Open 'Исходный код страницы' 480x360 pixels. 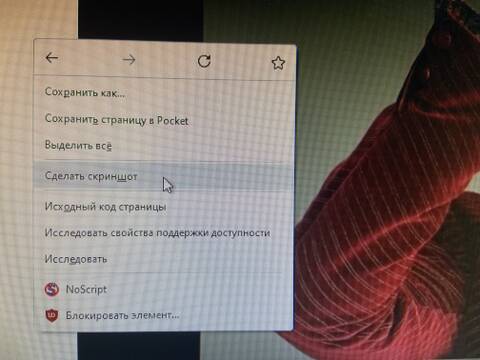point(105,207)
